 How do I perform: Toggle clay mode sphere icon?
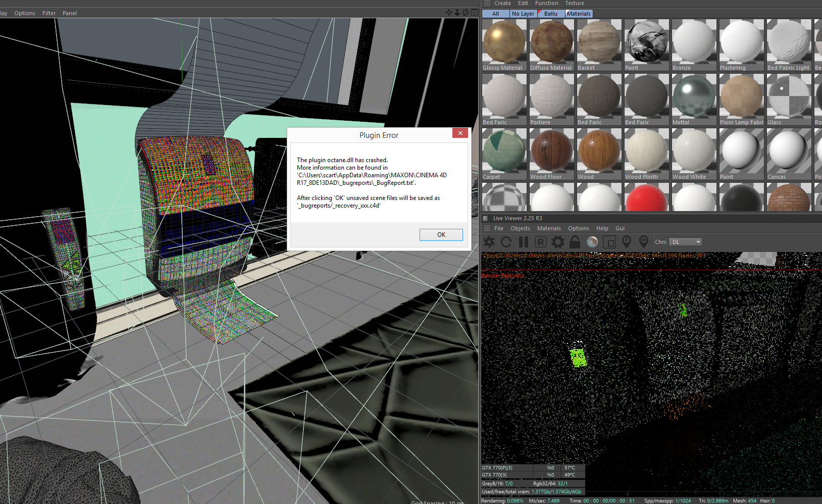[x=592, y=242]
